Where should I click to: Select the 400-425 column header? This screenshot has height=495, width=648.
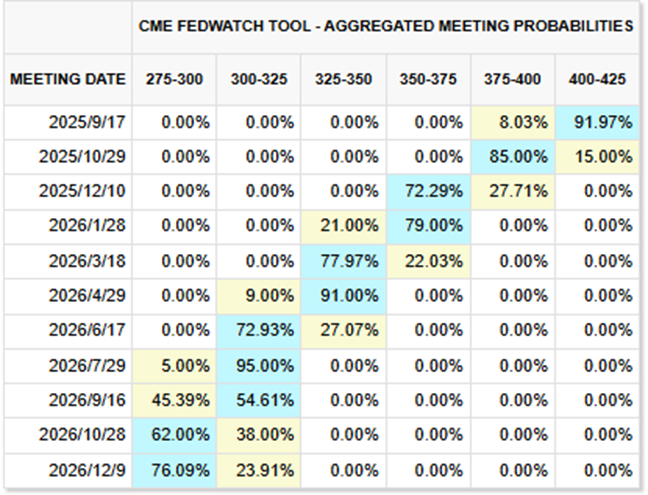(597, 80)
